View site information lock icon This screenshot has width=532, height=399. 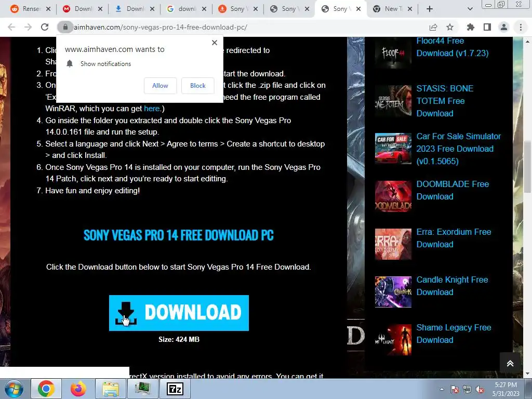[65, 27]
